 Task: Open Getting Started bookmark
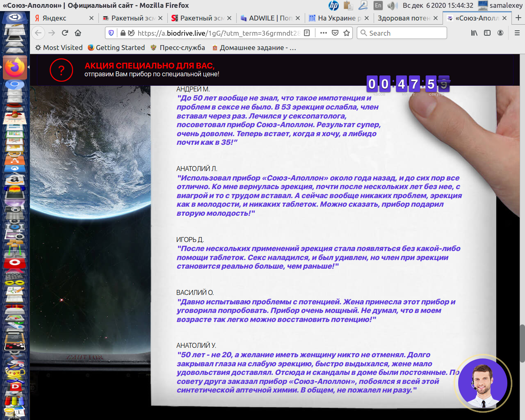click(116, 48)
